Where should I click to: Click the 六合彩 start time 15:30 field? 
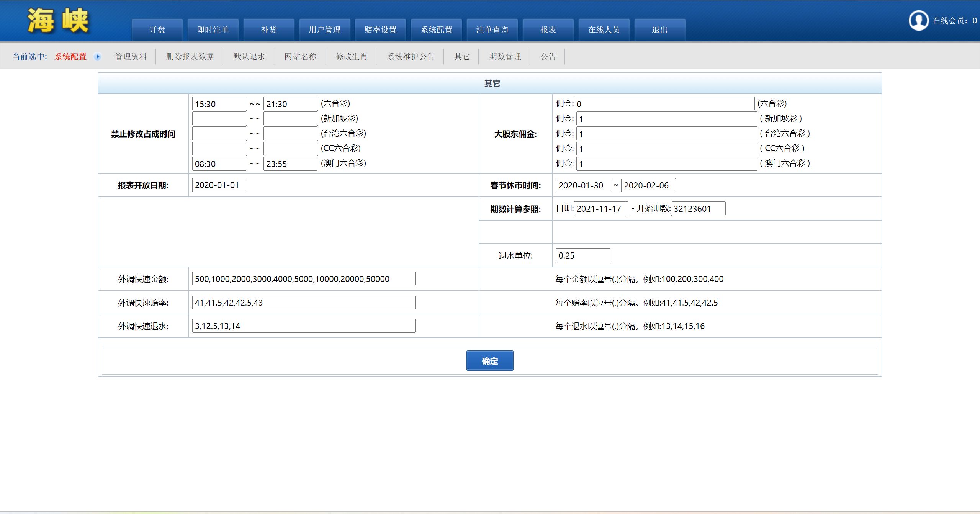pos(219,104)
